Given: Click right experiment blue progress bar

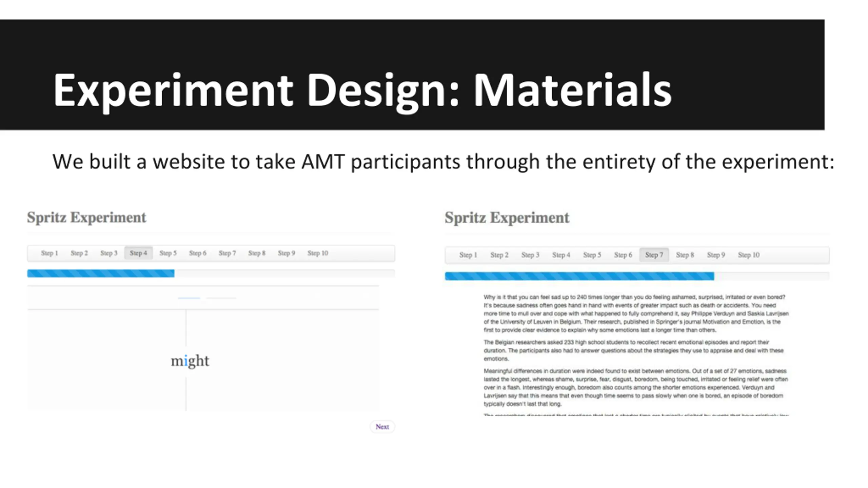Looking at the screenshot, I should click(579, 276).
